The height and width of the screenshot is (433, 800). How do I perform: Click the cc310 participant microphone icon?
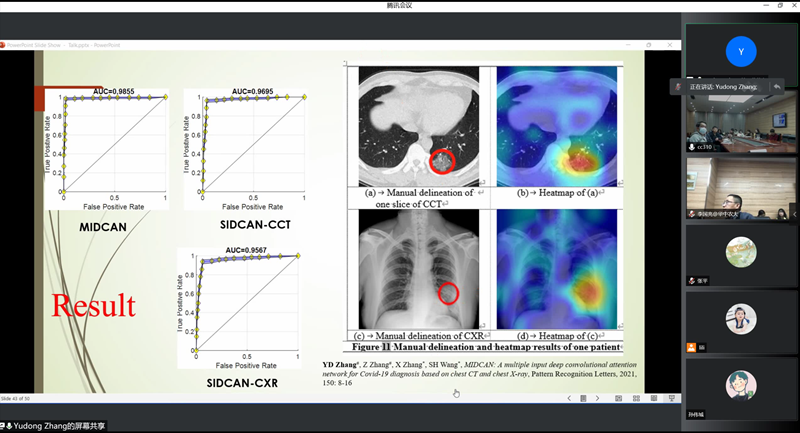point(691,147)
